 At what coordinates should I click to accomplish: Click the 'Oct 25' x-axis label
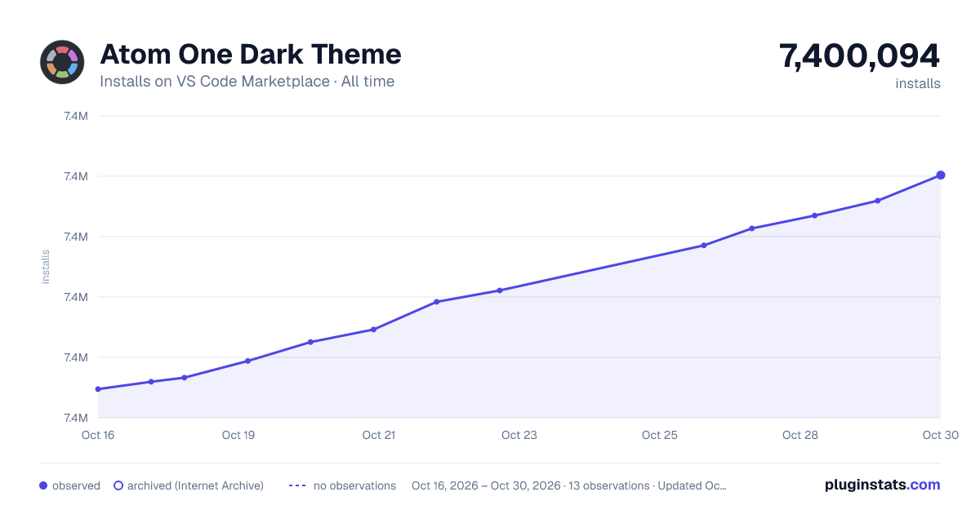click(660, 435)
